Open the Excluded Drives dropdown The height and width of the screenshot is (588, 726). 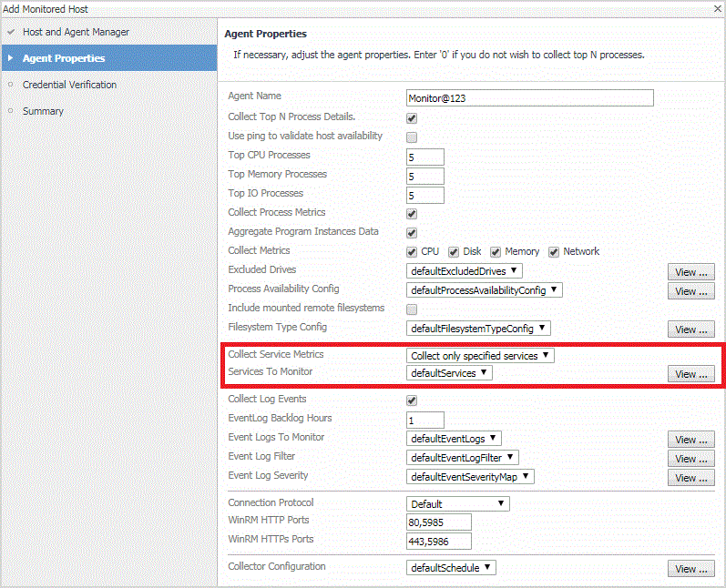(464, 270)
